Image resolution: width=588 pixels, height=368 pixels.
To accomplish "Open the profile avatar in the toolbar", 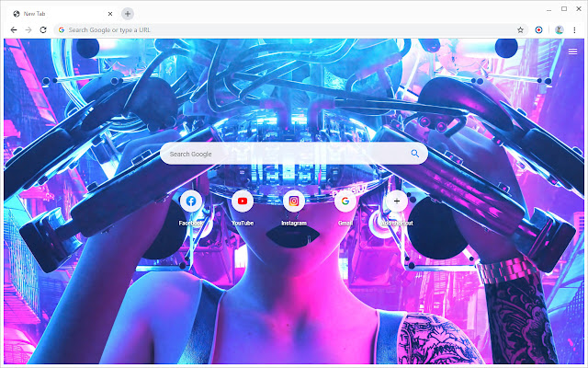I will pyautogui.click(x=559, y=29).
